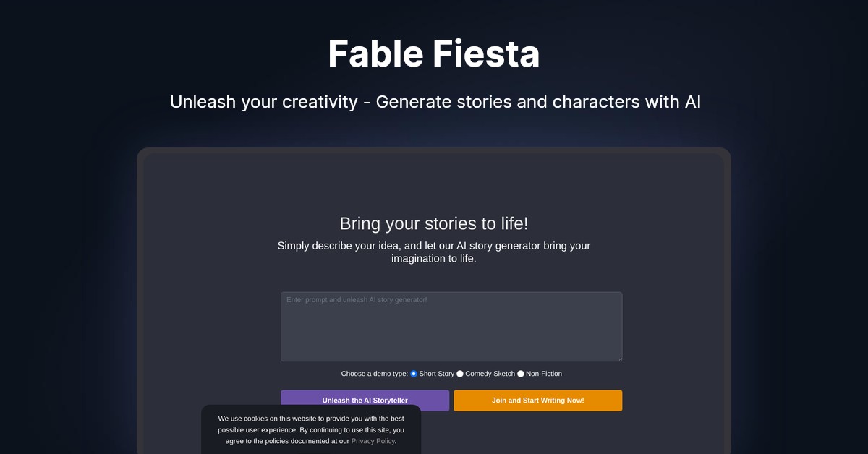This screenshot has width=868, height=454.
Task: Select the Short Story radio button
Action: coord(414,374)
